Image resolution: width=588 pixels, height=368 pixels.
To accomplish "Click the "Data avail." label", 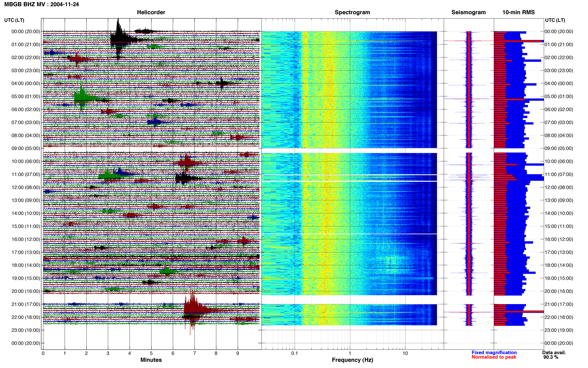I will 554,352.
